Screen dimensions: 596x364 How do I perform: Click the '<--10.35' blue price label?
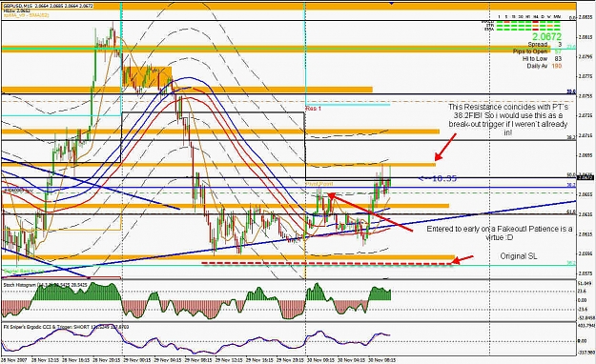437,178
